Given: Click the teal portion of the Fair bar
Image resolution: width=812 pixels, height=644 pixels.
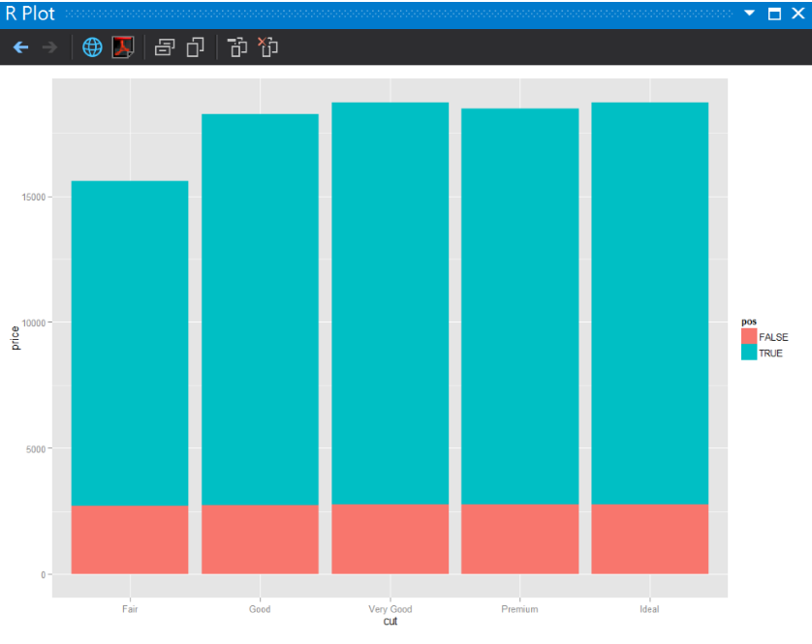Looking at the screenshot, I should pos(130,343).
